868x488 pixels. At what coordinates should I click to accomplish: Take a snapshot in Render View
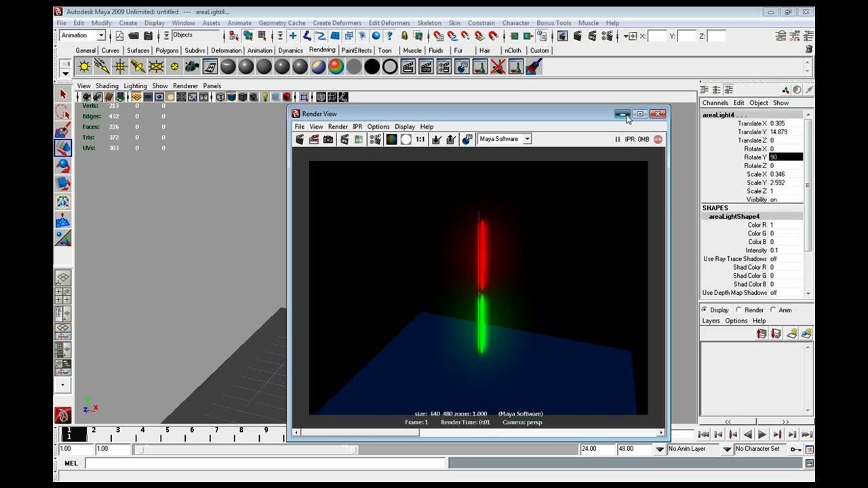tap(329, 139)
